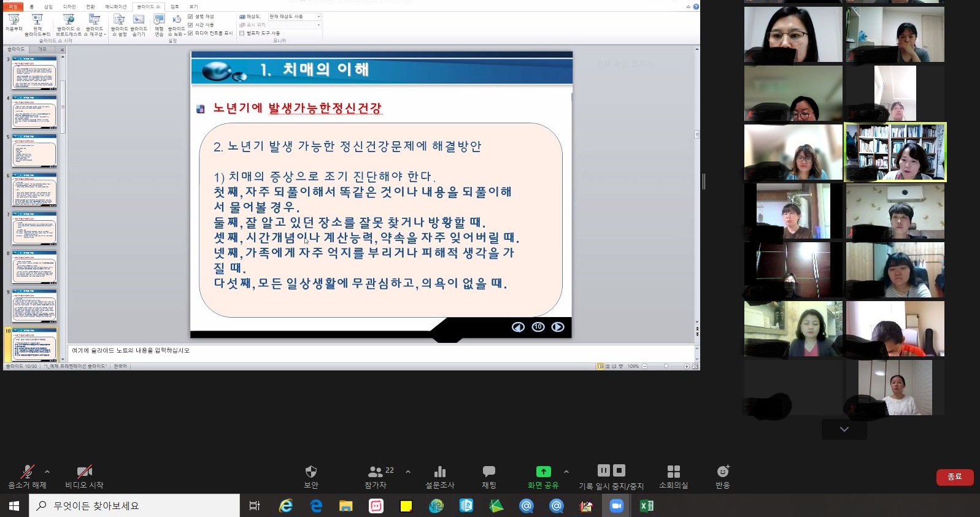Select the Slides (슬라이드) pane tab
The width and height of the screenshot is (980, 517).
click(16, 49)
